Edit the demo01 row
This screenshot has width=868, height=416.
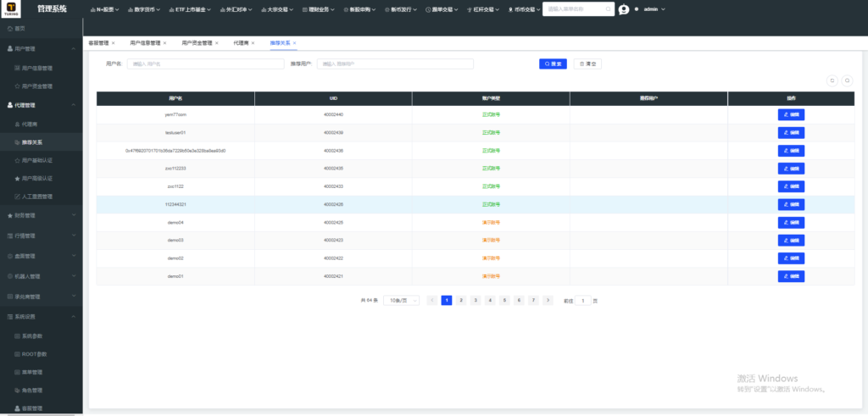791,276
